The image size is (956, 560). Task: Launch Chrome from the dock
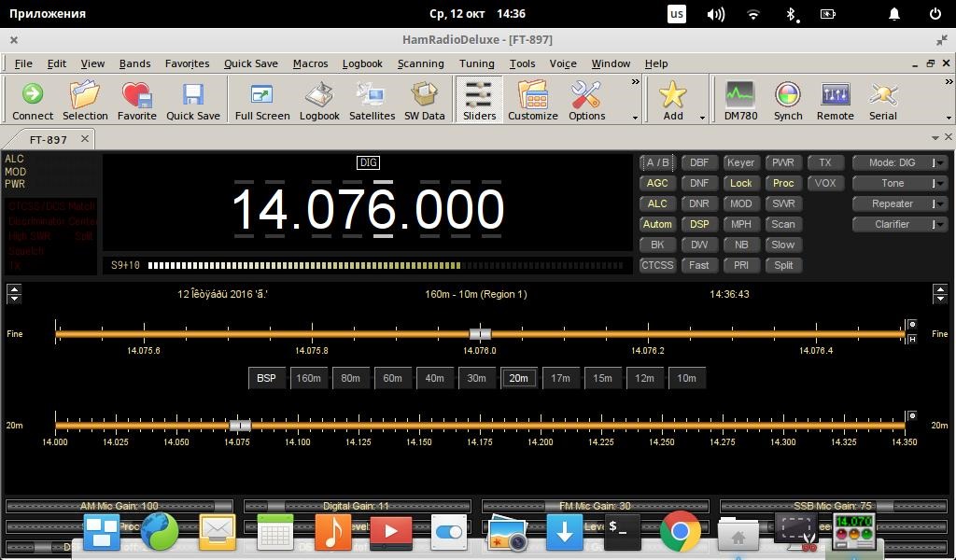click(x=680, y=531)
